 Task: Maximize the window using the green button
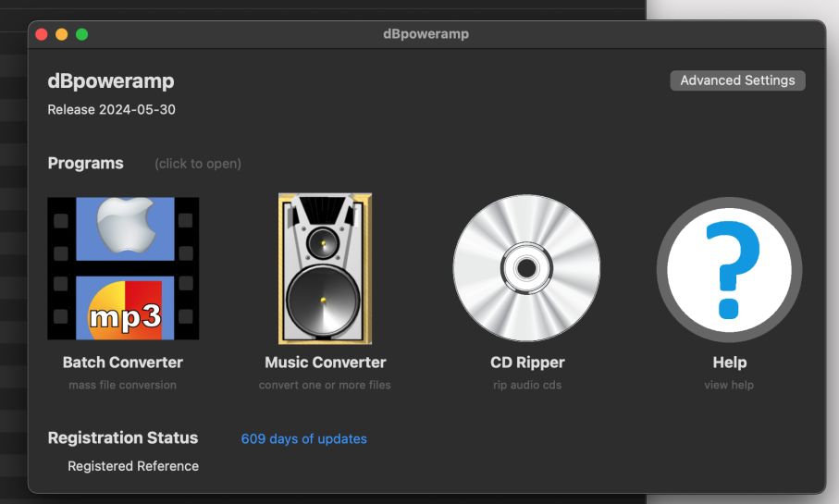(82, 34)
